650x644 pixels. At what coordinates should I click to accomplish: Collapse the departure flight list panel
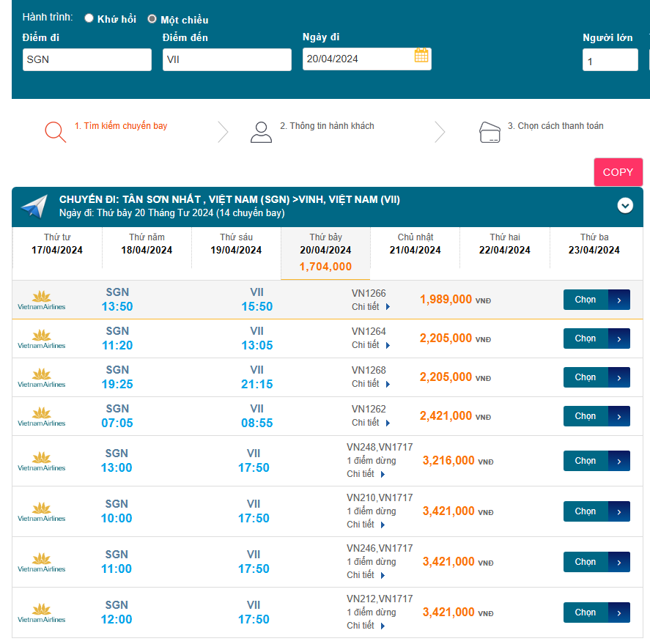[624, 206]
